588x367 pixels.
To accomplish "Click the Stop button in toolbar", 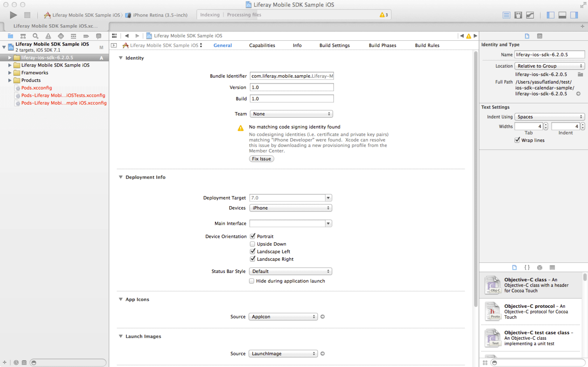I will pyautogui.click(x=27, y=15).
